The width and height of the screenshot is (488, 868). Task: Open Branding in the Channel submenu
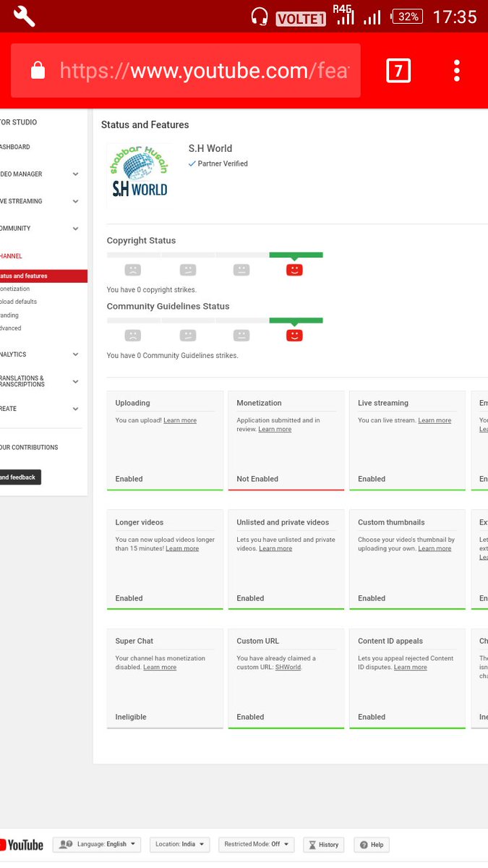pyautogui.click(x=9, y=315)
